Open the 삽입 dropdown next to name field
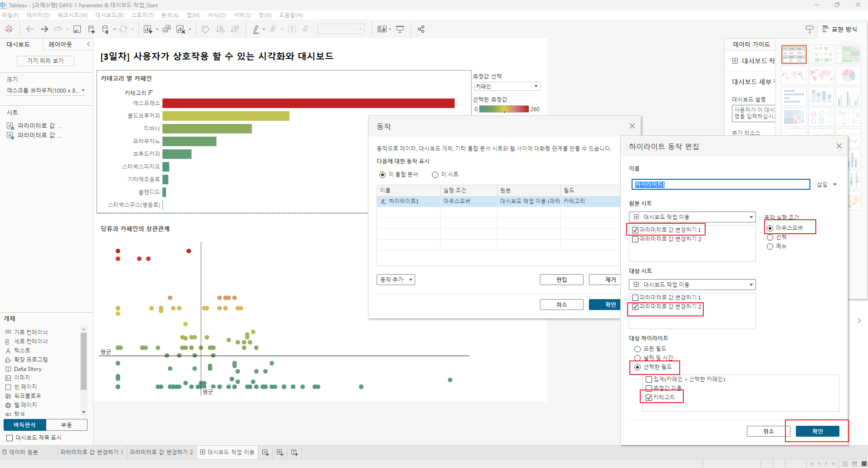Screen dimensions: 868x468 point(827,184)
